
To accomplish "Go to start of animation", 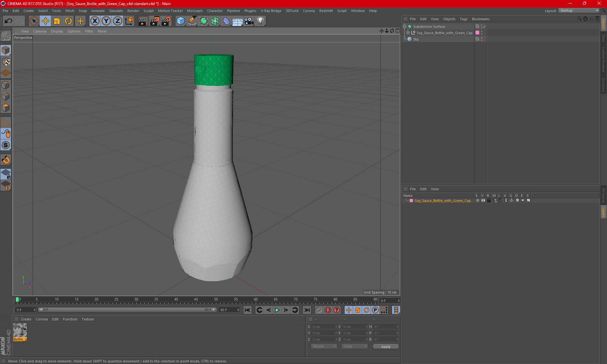I will (x=248, y=310).
